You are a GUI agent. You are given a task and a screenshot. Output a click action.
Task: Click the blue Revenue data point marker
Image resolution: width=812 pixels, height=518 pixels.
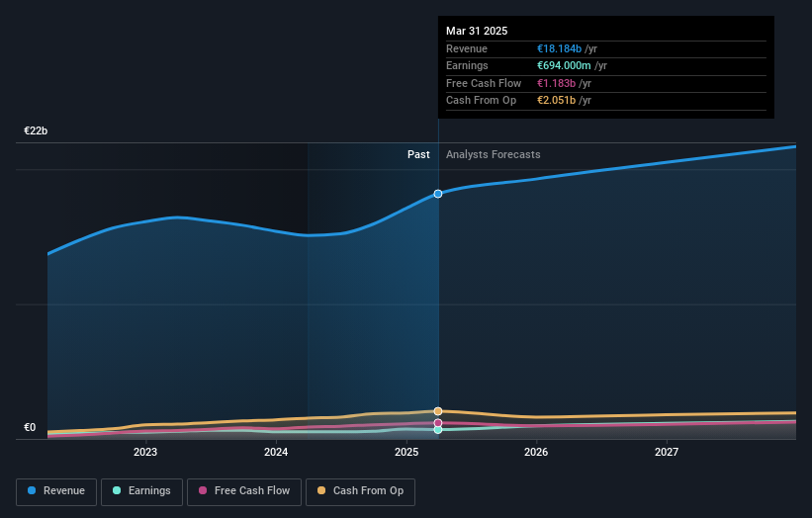tap(438, 194)
